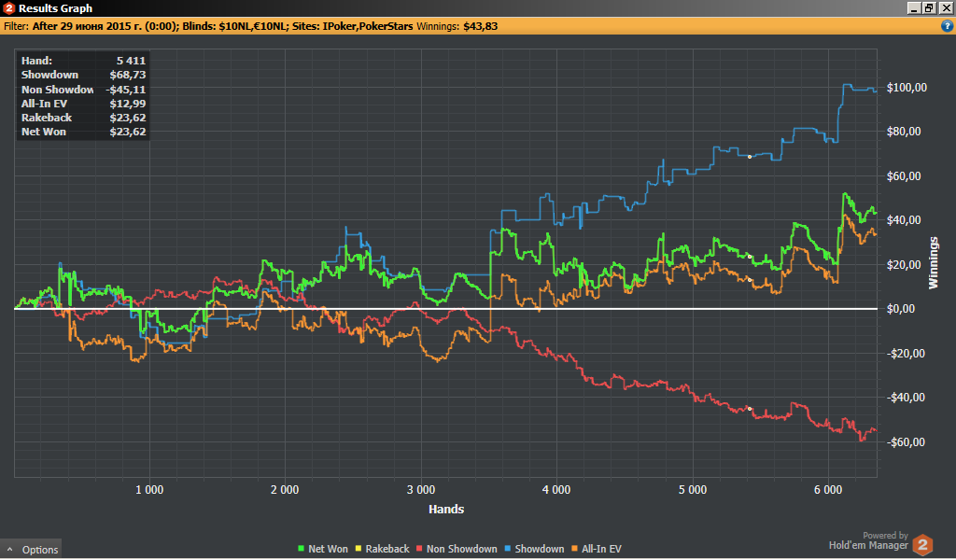This screenshot has height=560, width=956.
Task: Click the Filter description text in orange bar
Action: 208,26
